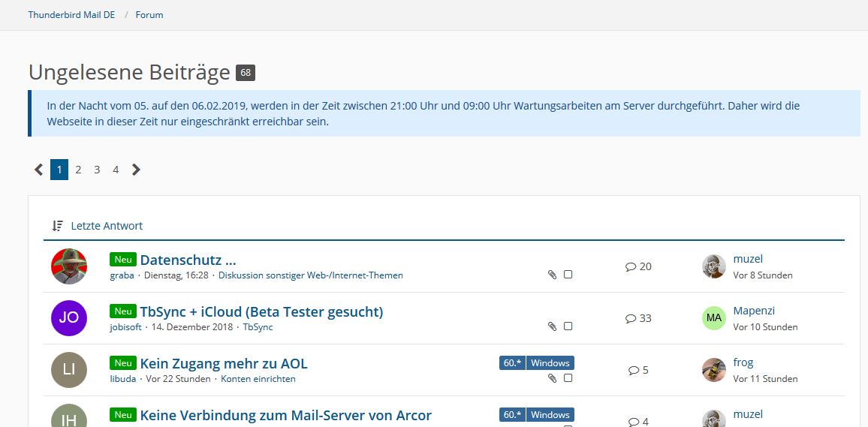Click the Neu badge of Arcor thread

click(123, 415)
